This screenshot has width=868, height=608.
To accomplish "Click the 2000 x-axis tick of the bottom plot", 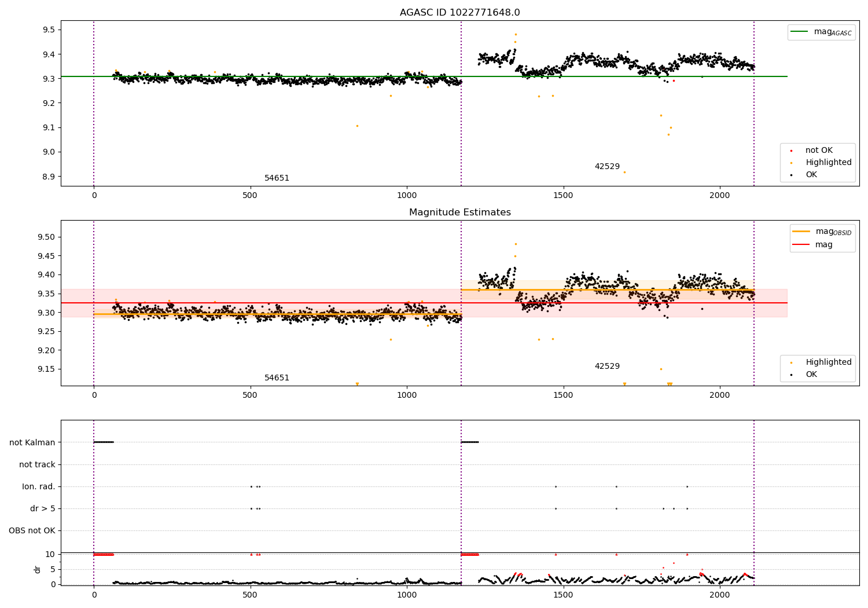I will pyautogui.click(x=720, y=596).
